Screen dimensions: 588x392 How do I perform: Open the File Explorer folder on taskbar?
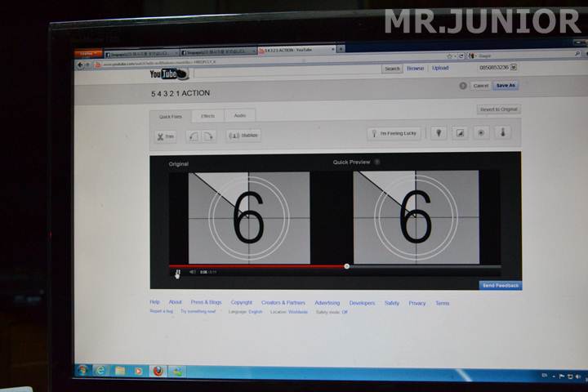tap(120, 371)
